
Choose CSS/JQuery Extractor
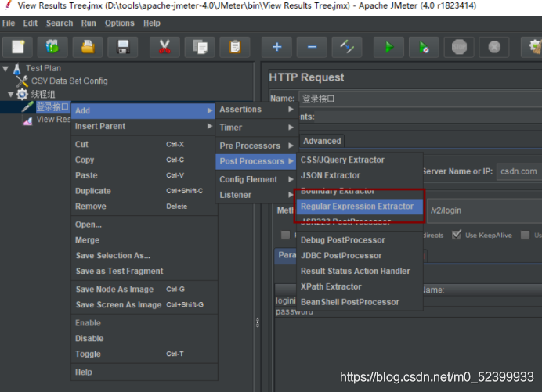(x=360, y=160)
